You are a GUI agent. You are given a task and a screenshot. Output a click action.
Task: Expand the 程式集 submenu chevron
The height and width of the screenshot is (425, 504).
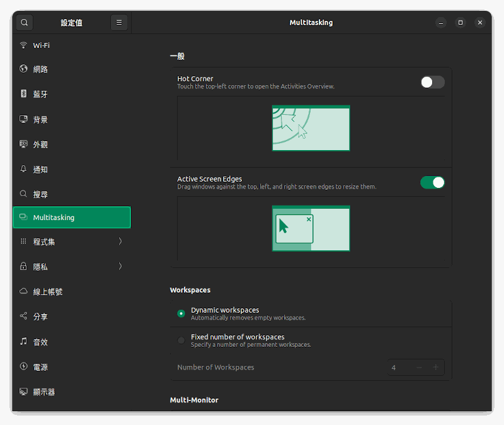pos(120,242)
